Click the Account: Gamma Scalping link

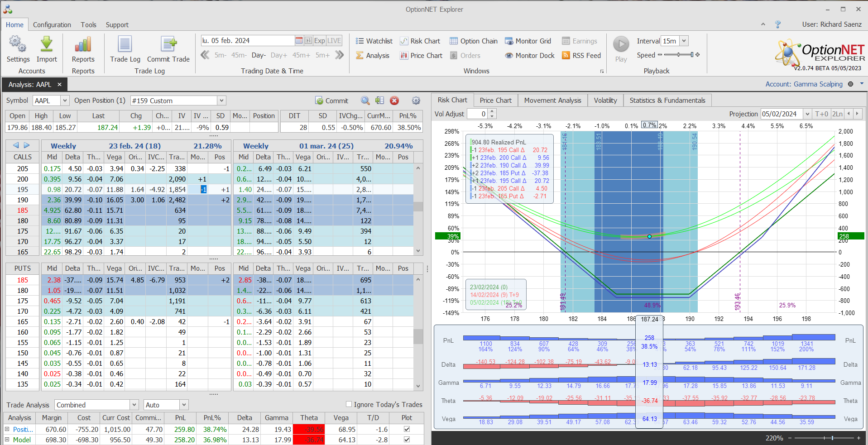coord(804,84)
